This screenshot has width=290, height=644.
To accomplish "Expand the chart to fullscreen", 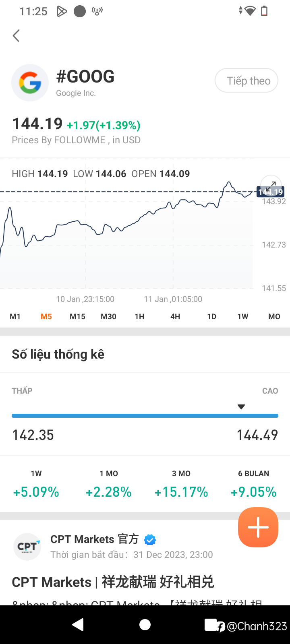I will pos(271,185).
